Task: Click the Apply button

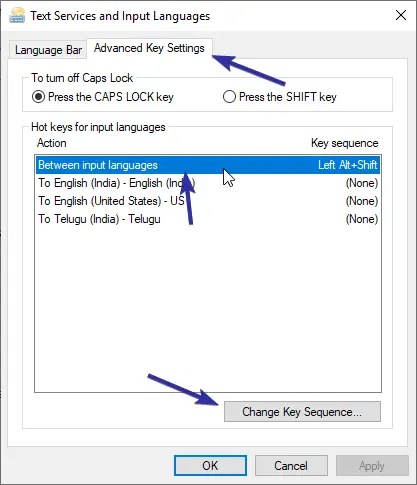Action: pos(372,465)
